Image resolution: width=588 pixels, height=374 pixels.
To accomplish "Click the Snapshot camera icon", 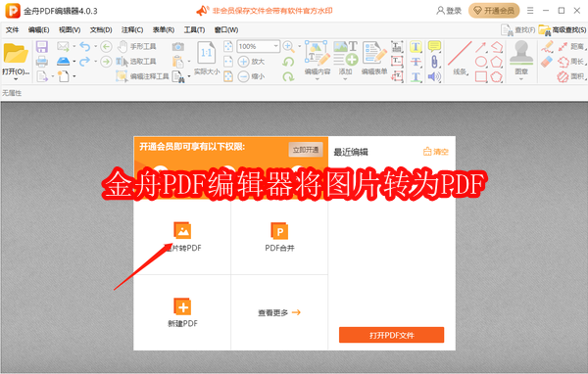I will point(178,46).
